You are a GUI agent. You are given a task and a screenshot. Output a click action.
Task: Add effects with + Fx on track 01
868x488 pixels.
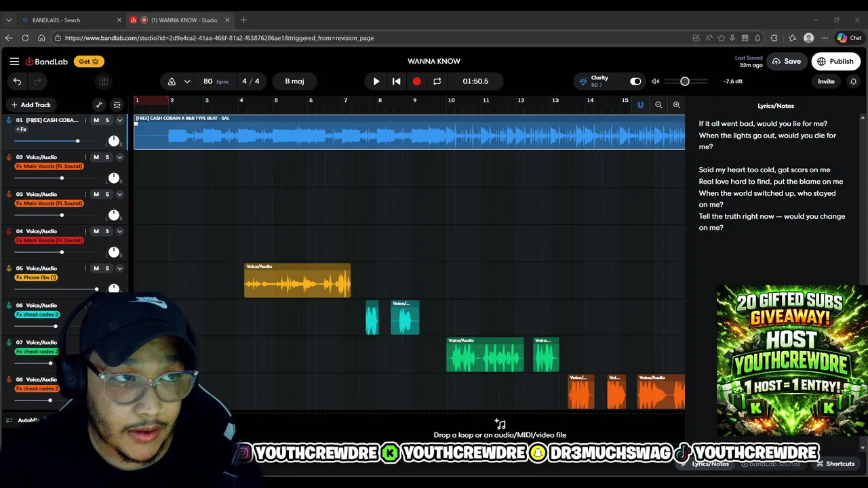(22, 129)
